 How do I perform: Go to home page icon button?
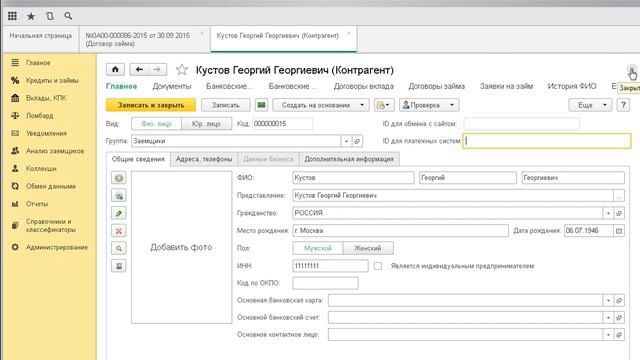click(115, 70)
